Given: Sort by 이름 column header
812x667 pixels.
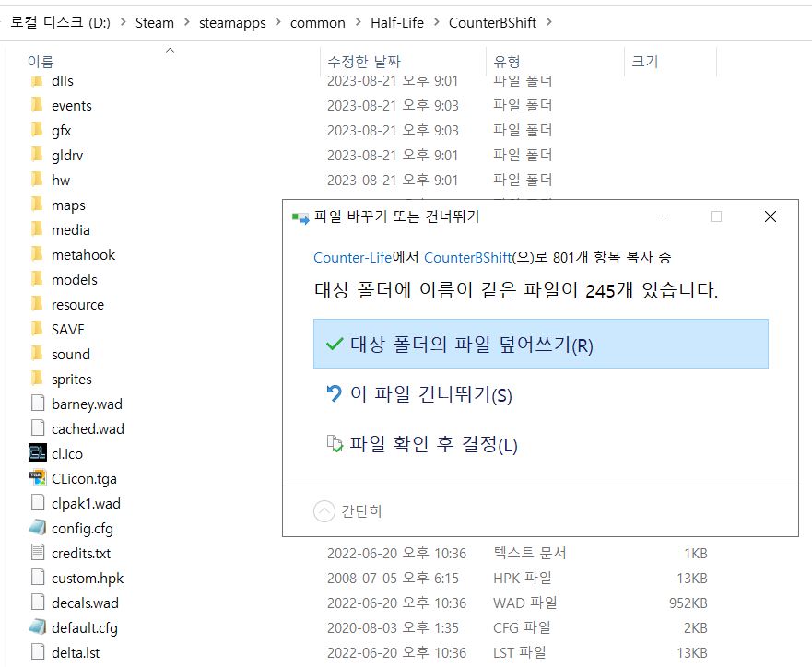Looking at the screenshot, I should click(41, 62).
